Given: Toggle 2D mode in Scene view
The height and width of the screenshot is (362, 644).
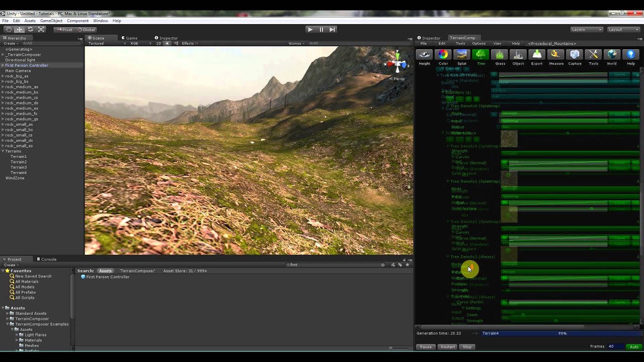Looking at the screenshot, I should pyautogui.click(x=158, y=44).
